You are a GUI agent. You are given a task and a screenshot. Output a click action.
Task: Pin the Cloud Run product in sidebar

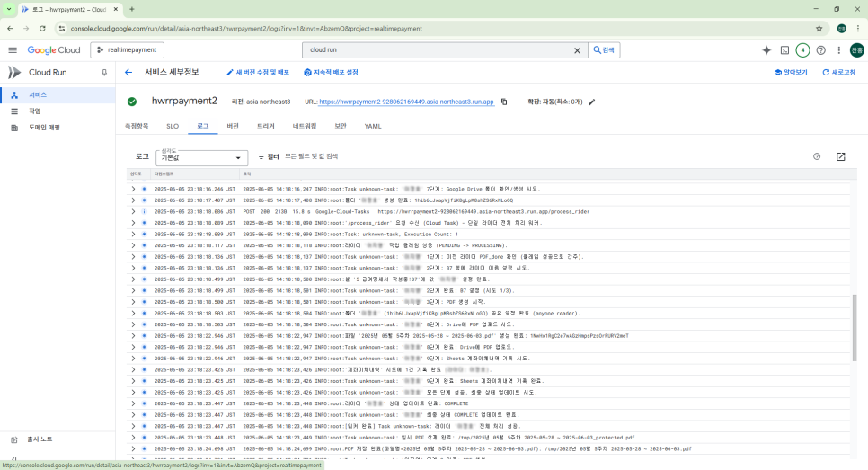[x=104, y=73]
